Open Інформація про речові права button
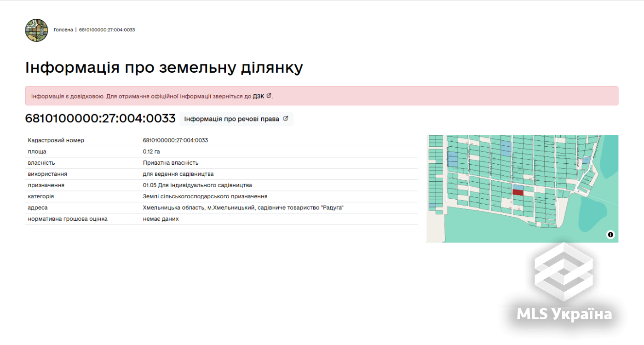Viewport: 644px width, 345px height. coord(236,119)
